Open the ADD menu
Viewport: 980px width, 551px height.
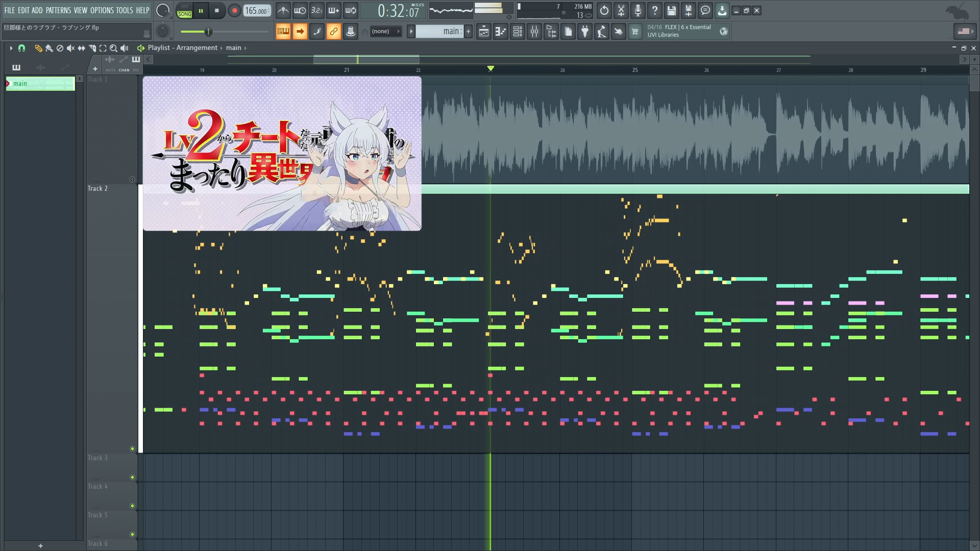[37, 10]
